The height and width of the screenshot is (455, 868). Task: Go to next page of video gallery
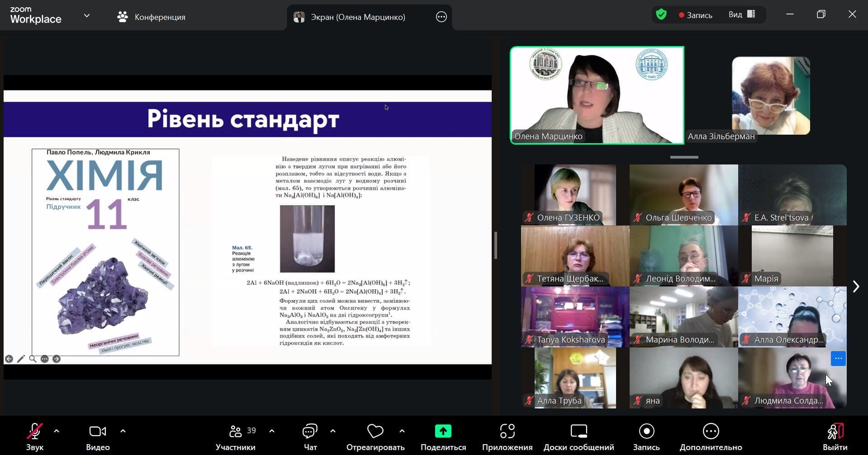pos(856,286)
